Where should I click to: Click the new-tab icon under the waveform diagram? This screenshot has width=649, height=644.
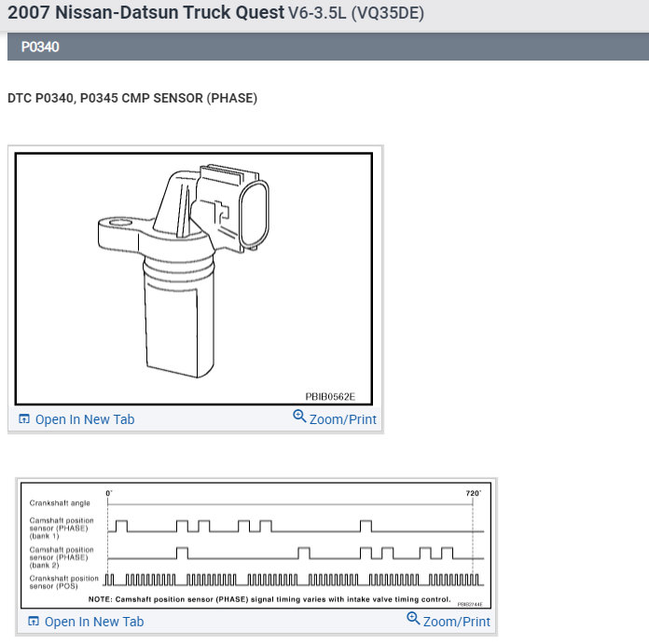[x=34, y=621]
